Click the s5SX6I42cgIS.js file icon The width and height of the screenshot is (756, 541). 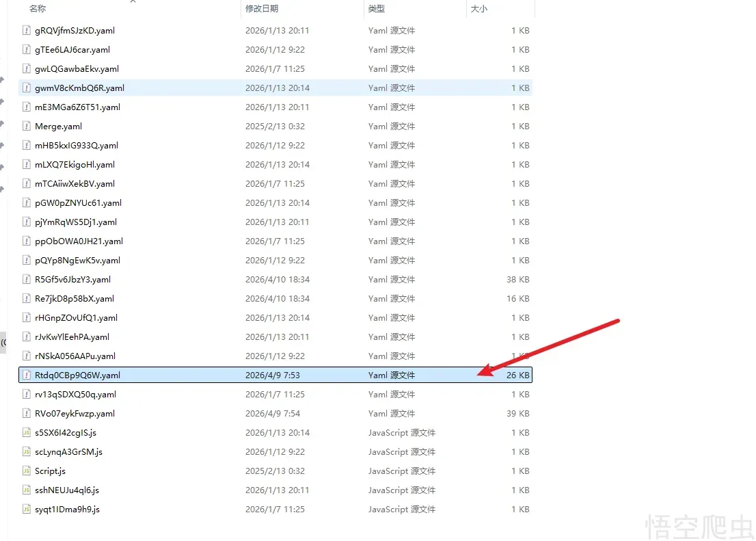[x=27, y=432]
